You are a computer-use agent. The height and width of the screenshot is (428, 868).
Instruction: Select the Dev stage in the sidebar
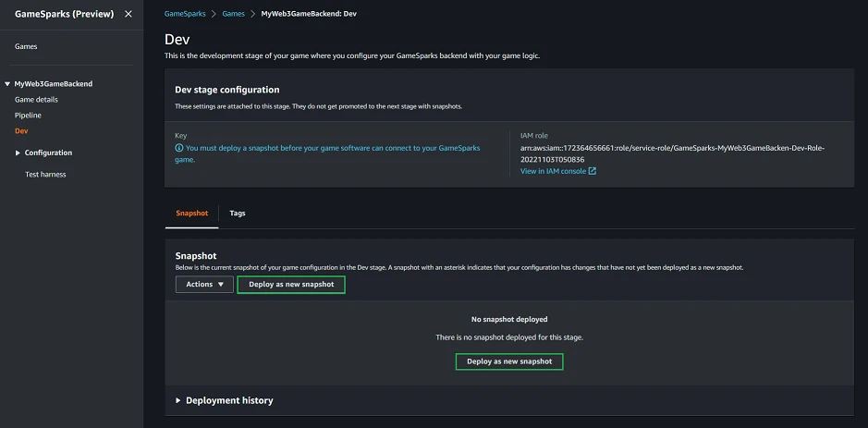coord(21,131)
